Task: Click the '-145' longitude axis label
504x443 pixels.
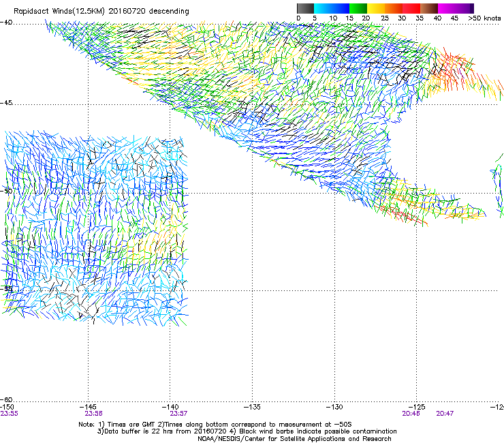Action: 87,407
